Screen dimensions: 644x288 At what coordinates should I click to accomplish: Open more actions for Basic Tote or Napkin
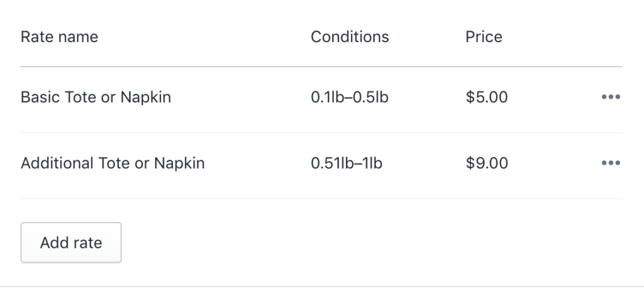tap(611, 97)
